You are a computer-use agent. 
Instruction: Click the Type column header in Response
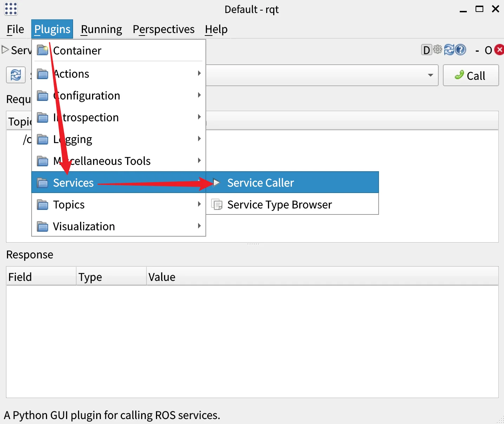tap(90, 277)
